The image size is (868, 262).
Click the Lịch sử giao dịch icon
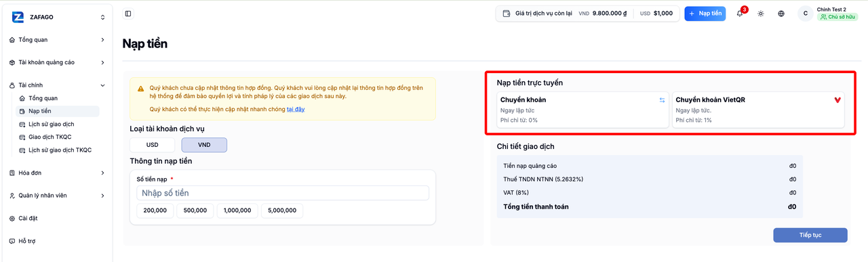22,124
